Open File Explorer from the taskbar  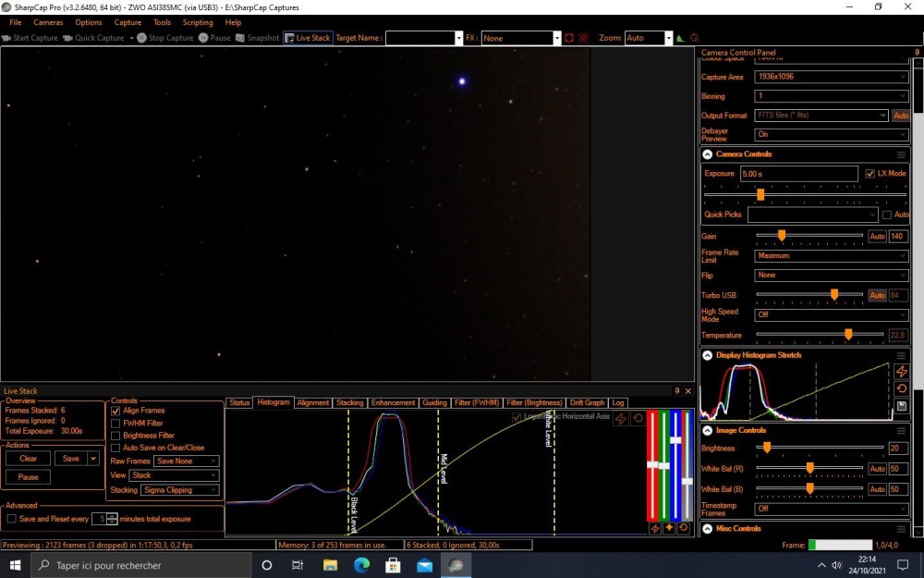click(330, 565)
